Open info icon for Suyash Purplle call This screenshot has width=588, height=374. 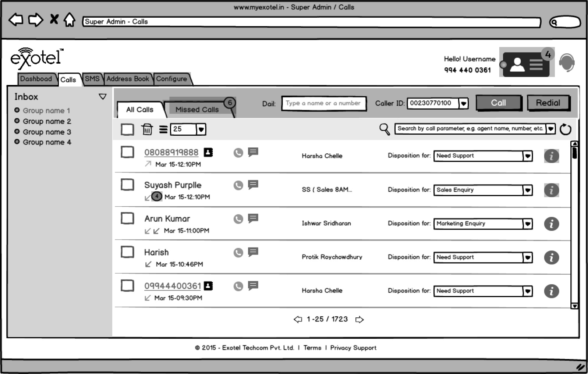click(x=551, y=190)
